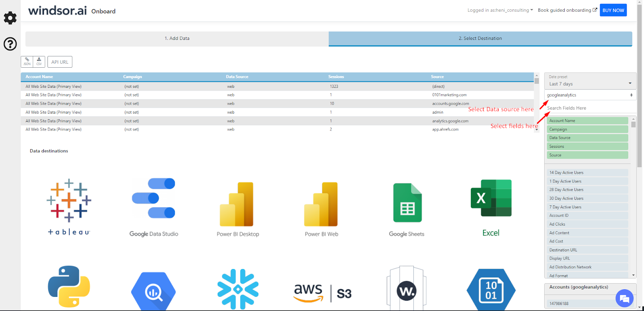Image resolution: width=644 pixels, height=311 pixels.
Task: Select the Python destination logo
Action: 69,286
